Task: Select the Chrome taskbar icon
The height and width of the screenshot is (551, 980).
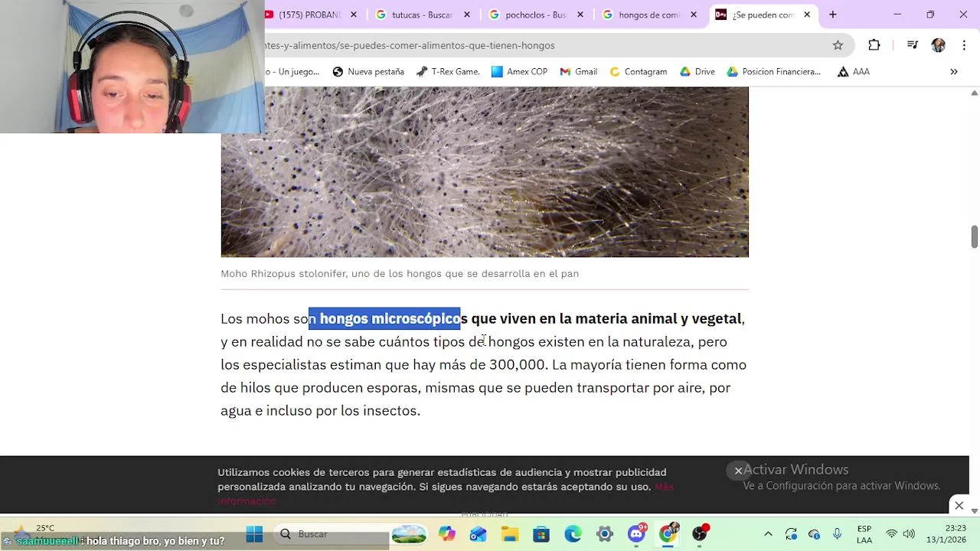Action: [668, 533]
